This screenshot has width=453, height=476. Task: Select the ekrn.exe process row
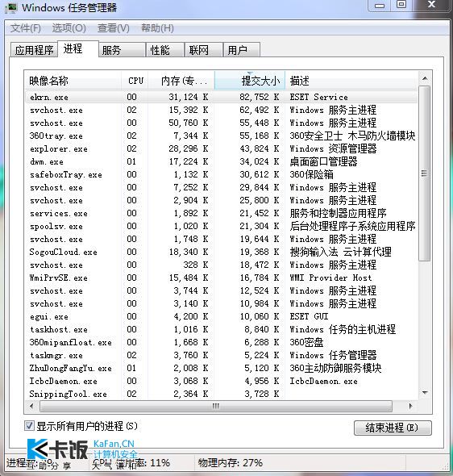coord(222,97)
